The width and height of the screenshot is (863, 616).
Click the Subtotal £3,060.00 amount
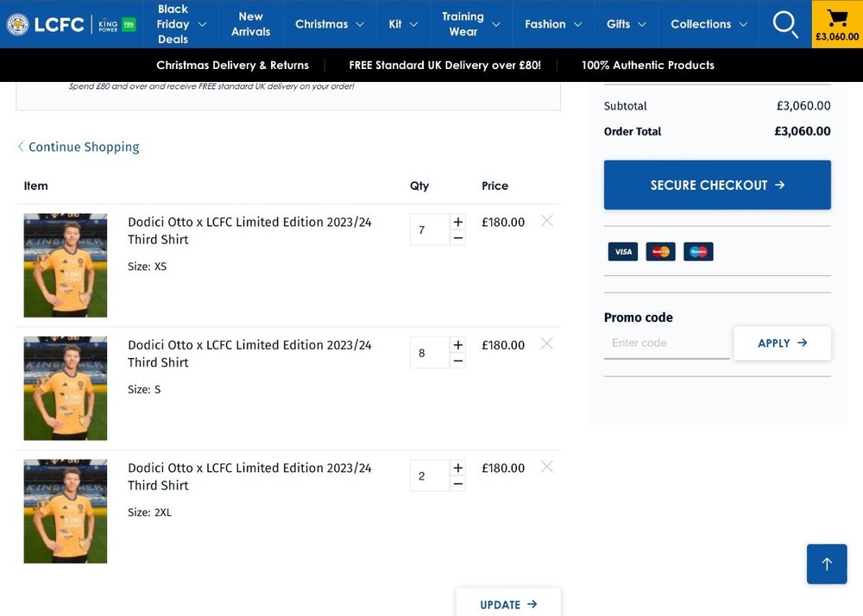click(x=803, y=105)
